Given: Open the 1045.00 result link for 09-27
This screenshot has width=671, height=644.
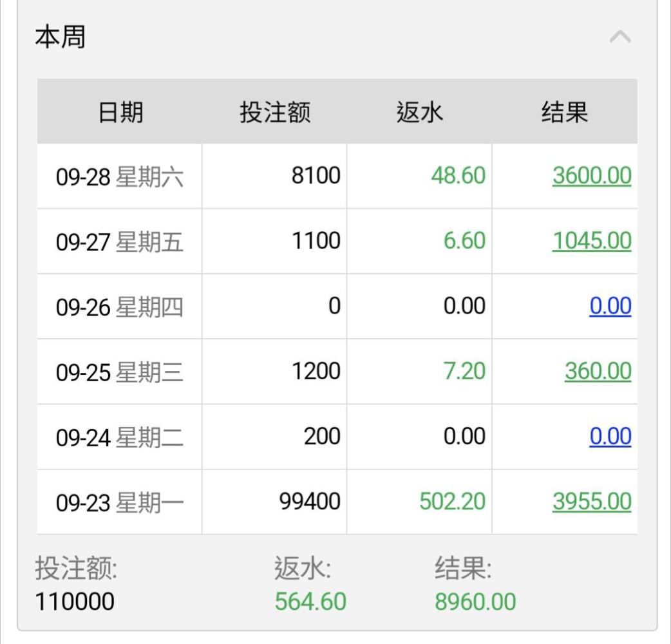Looking at the screenshot, I should [591, 241].
